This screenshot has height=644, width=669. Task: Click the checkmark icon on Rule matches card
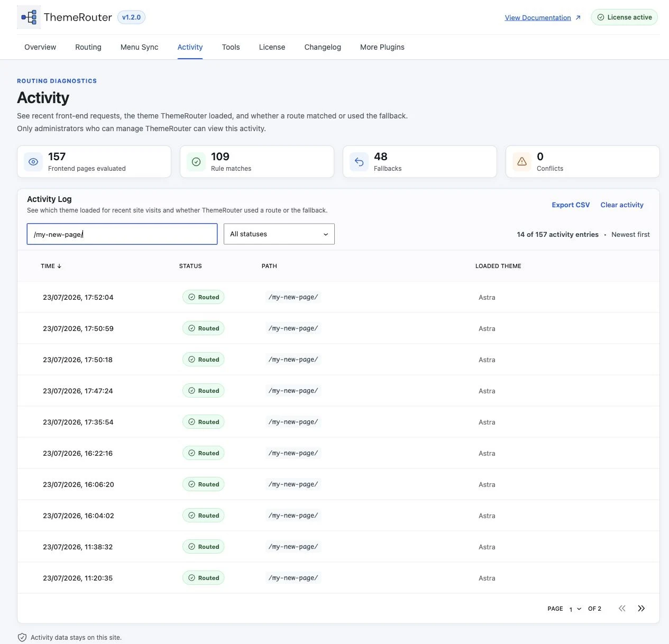click(196, 162)
